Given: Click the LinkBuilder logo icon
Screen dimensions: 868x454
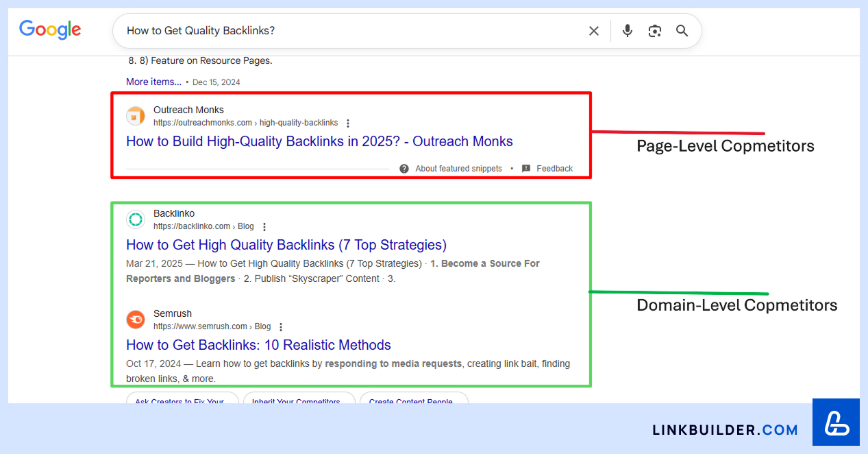Looking at the screenshot, I should point(836,422).
